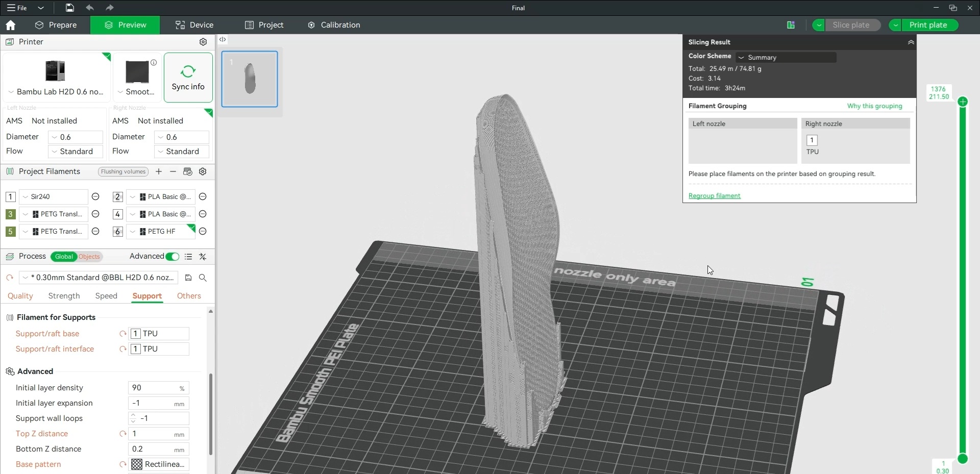Click the undo arrow icon
Screen dimensions: 980x474
90,8
